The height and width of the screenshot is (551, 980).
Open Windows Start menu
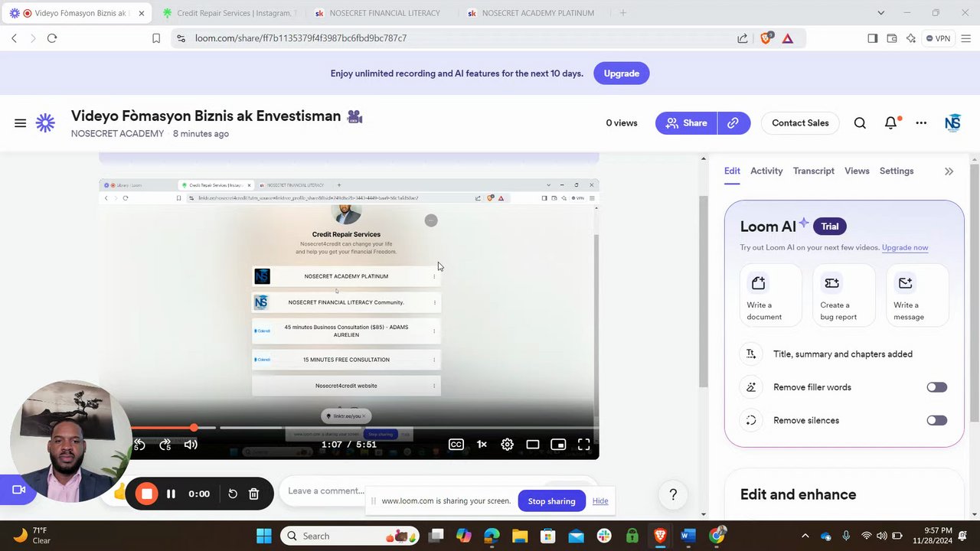tap(263, 536)
